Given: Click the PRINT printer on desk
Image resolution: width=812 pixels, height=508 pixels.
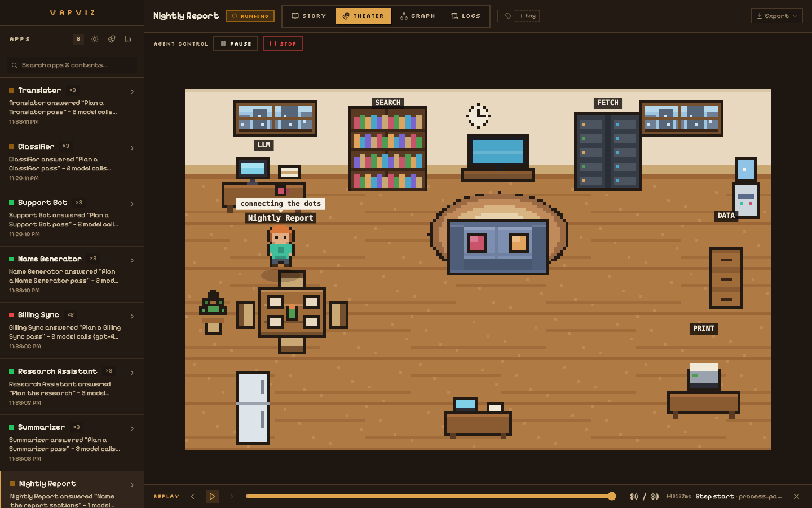Looking at the screenshot, I should pos(703,376).
